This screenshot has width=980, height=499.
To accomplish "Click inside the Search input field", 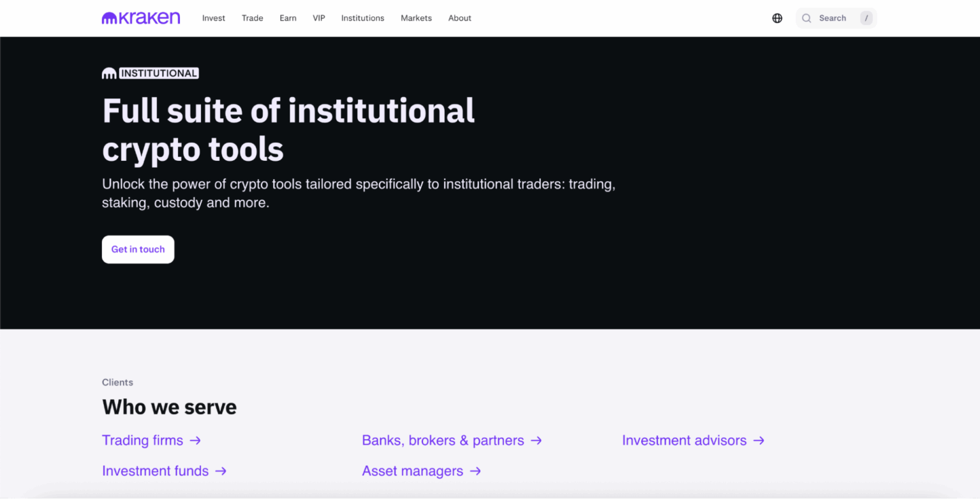I will 833,18.
